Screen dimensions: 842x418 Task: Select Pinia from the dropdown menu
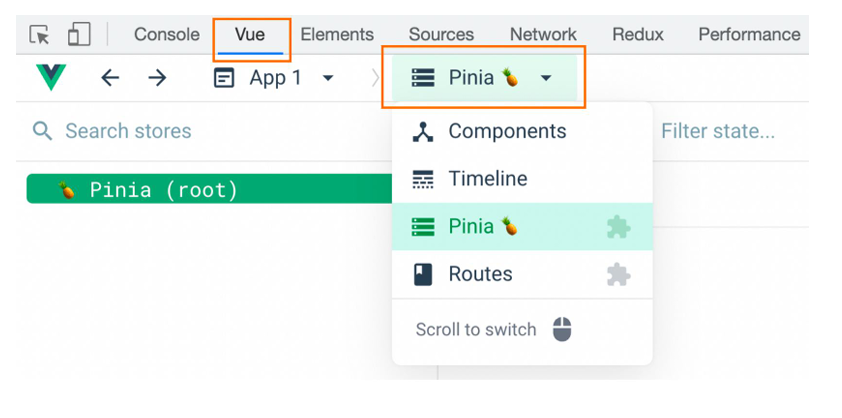522,227
